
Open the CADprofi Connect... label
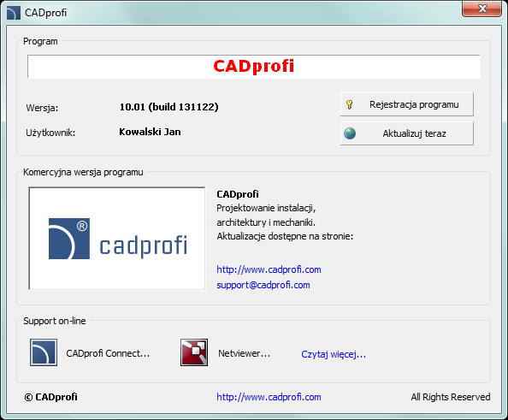108,353
